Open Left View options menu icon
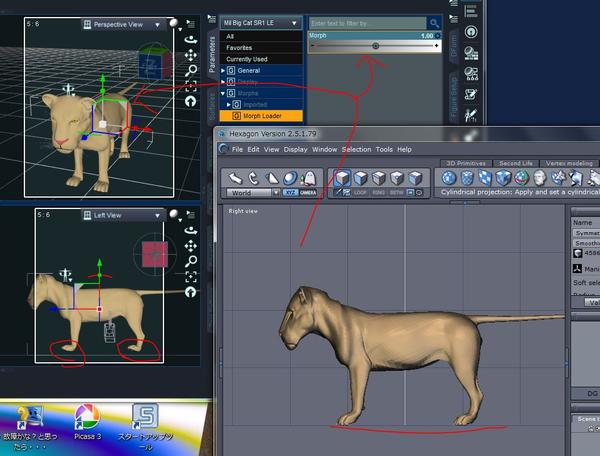Image resolution: width=600 pixels, height=456 pixels. (x=191, y=215)
